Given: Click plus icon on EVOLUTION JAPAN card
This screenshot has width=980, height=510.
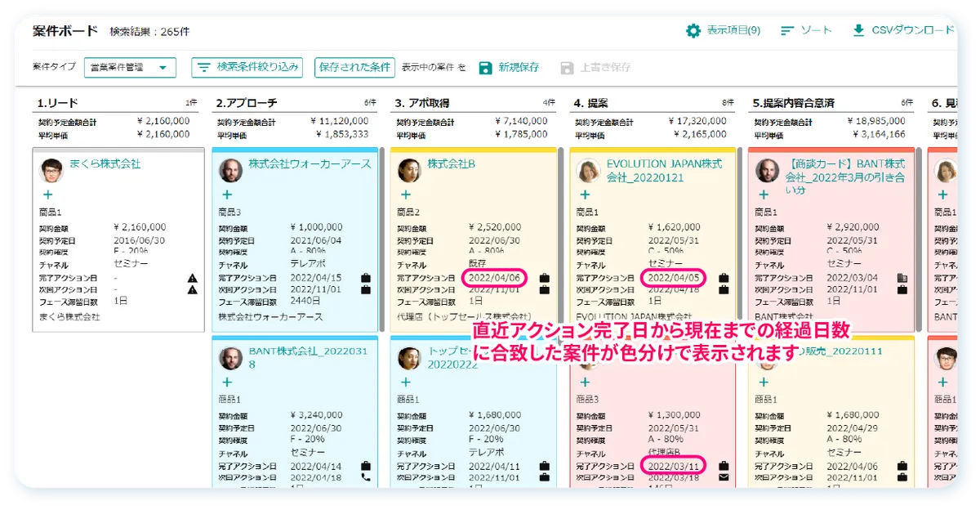Looking at the screenshot, I should tap(585, 195).
